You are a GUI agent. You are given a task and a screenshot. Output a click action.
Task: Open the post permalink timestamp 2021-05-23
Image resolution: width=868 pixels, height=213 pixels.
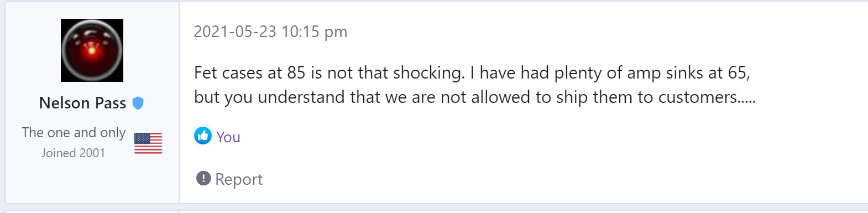[270, 32]
